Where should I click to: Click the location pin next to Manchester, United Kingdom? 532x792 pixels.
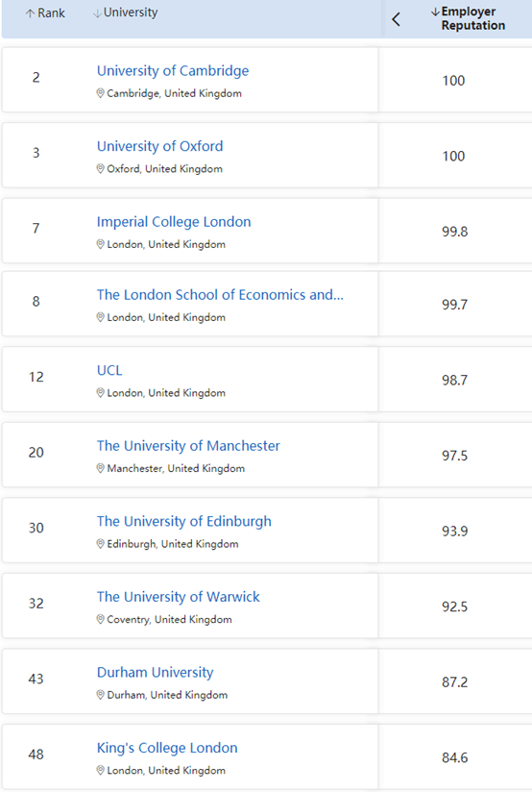(101, 468)
